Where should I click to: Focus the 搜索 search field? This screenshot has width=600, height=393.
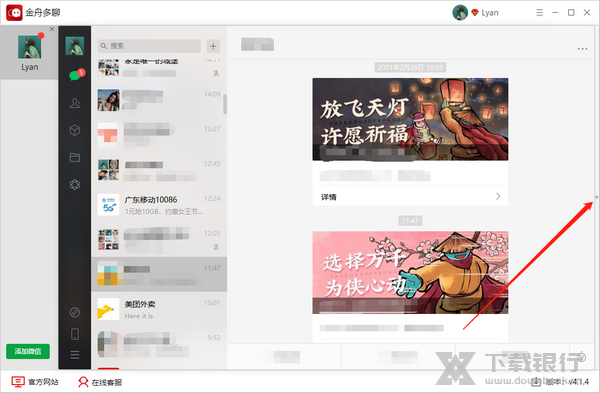point(149,46)
